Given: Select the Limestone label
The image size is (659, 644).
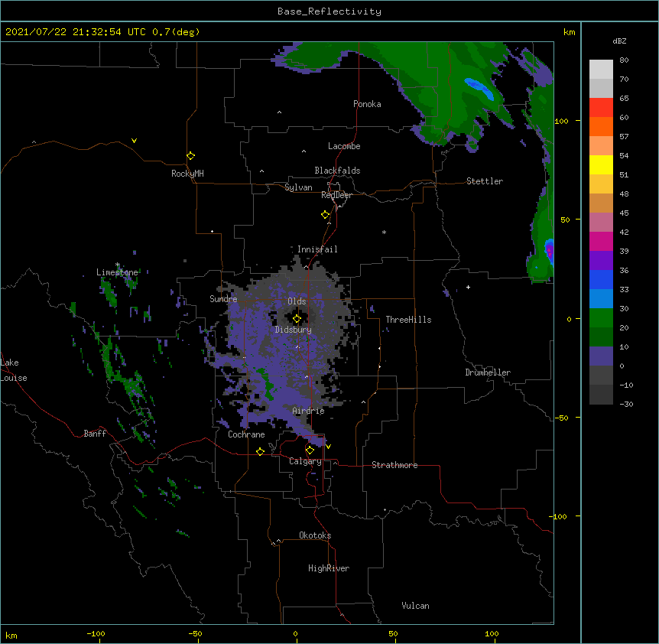Looking at the screenshot, I should coord(117,272).
